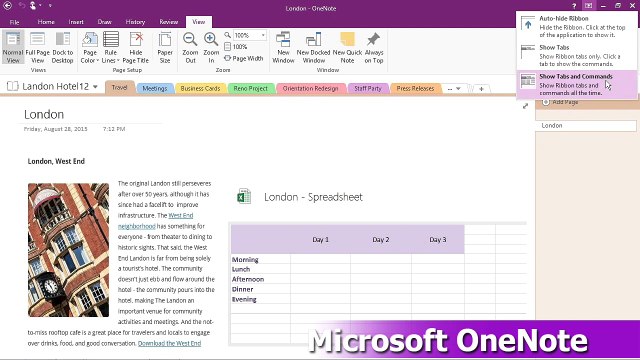This screenshot has width=640, height=360.
Task: Open the Business Cards section tab
Action: (x=200, y=88)
